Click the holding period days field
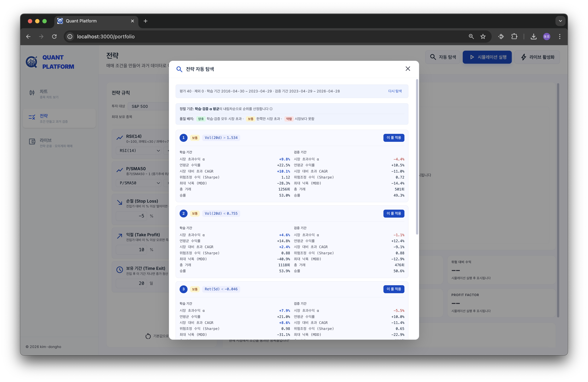Screen dimensions: 588x382 (x=131, y=283)
